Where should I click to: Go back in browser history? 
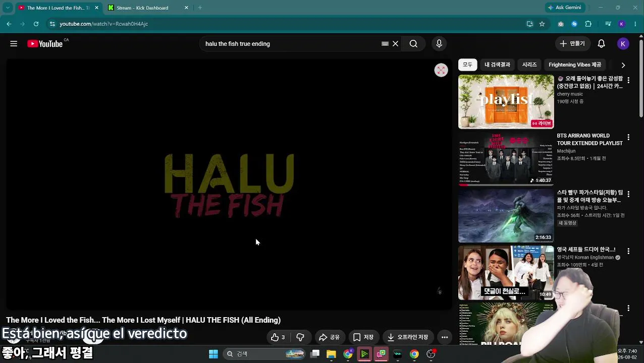point(9,24)
